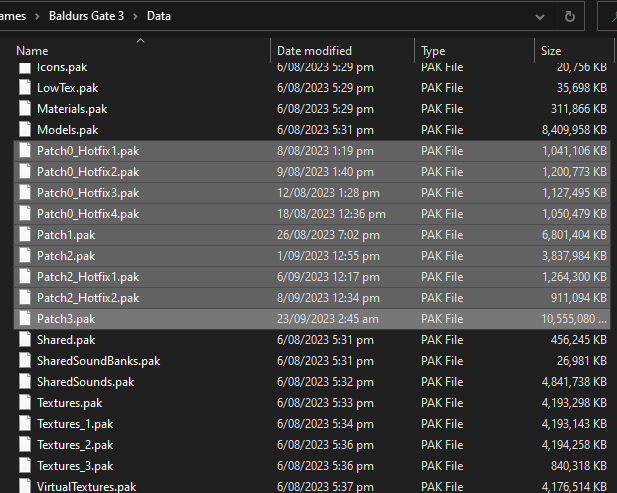Viewport: 617px width, 493px height.
Task: Select Materials.pak in the file list
Action: (312, 109)
